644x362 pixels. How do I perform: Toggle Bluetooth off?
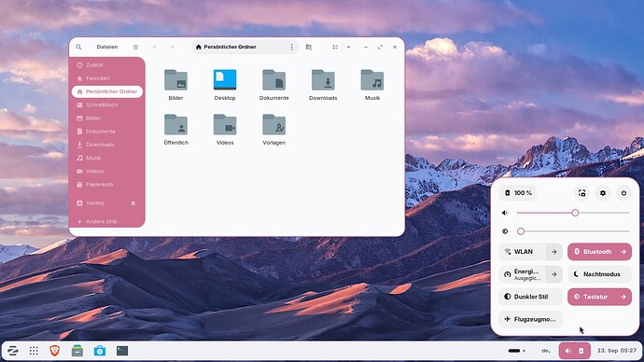pyautogui.click(x=592, y=252)
